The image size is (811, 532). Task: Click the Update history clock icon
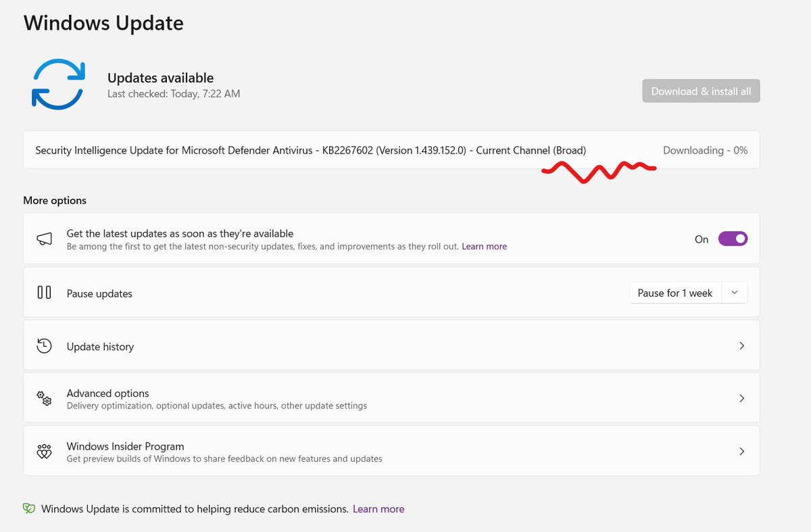[x=44, y=346]
